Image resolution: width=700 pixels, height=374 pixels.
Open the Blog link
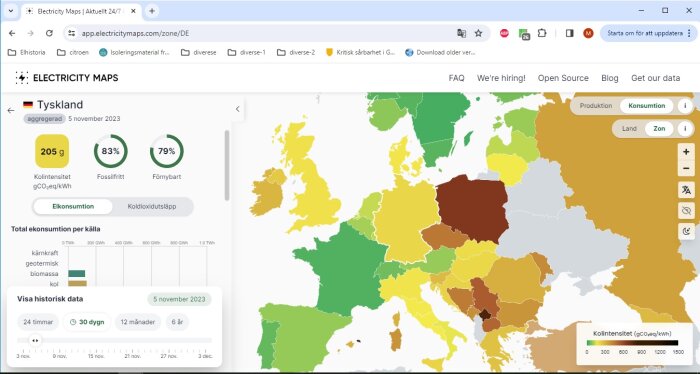click(609, 78)
